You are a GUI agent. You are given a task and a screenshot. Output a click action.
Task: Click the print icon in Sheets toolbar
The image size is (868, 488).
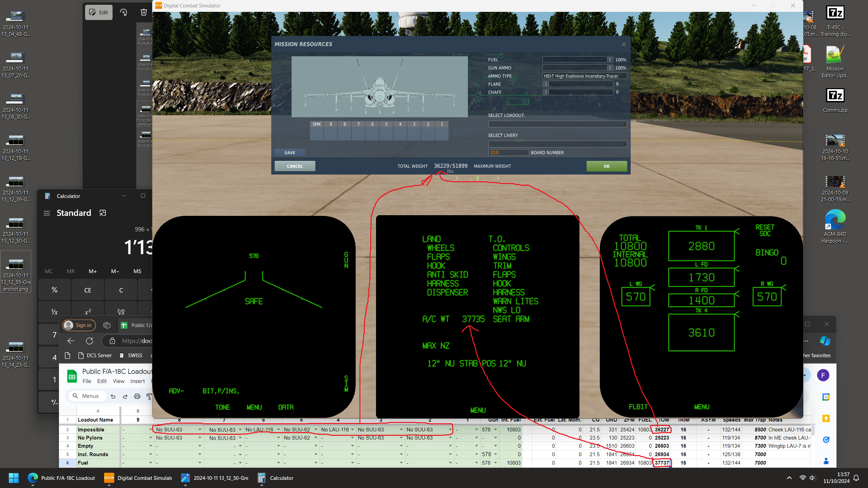137,396
